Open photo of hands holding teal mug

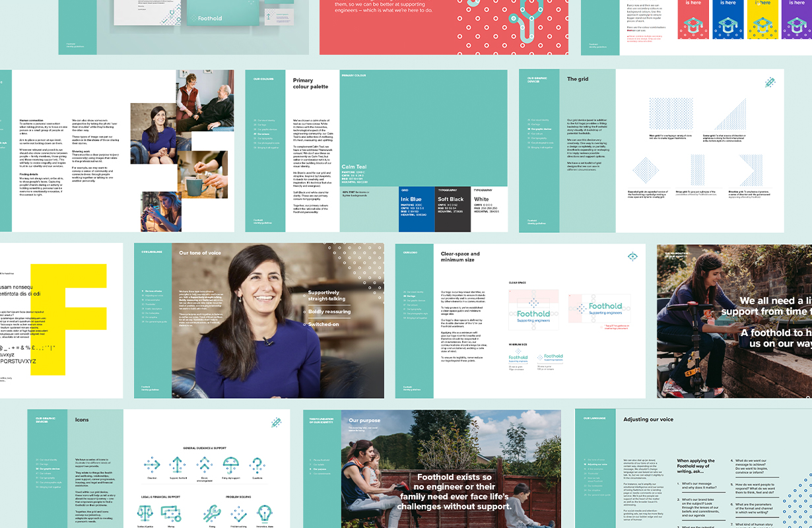point(203,174)
